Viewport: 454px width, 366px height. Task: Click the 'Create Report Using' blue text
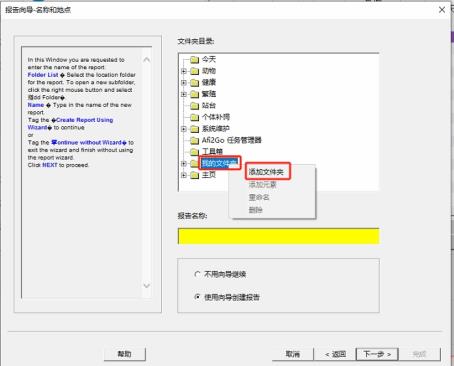[x=85, y=120]
